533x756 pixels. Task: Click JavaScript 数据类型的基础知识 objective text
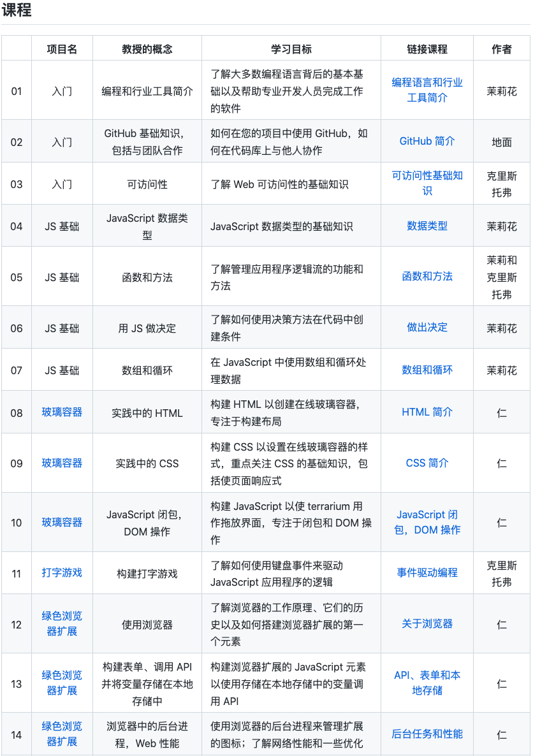(282, 226)
